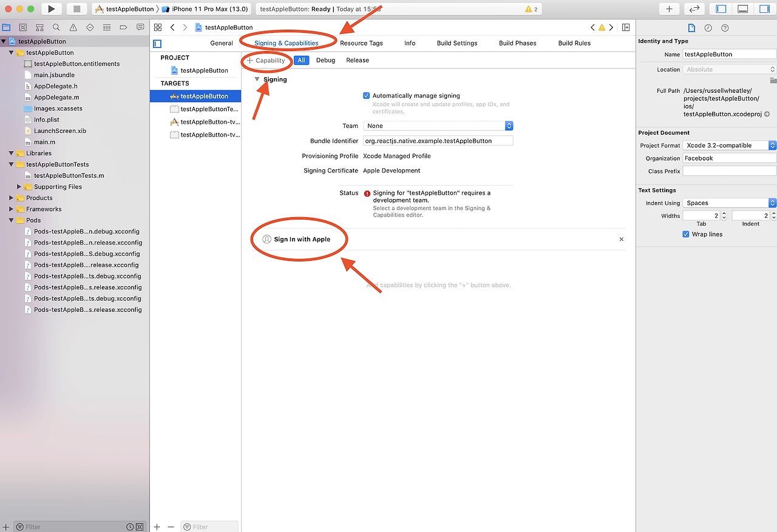Select AppDelegate.m in the navigator
The width and height of the screenshot is (777, 532).
pos(56,97)
